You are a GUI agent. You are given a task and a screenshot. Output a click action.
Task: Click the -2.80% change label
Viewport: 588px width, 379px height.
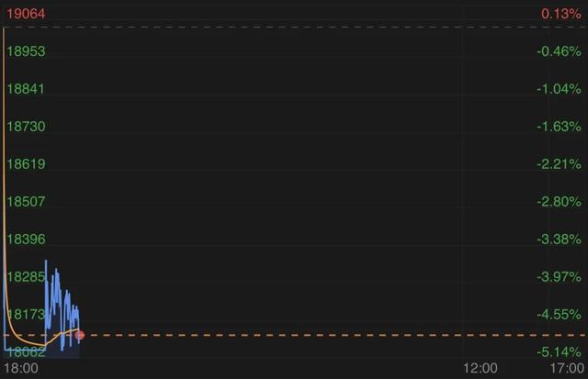pyautogui.click(x=559, y=202)
